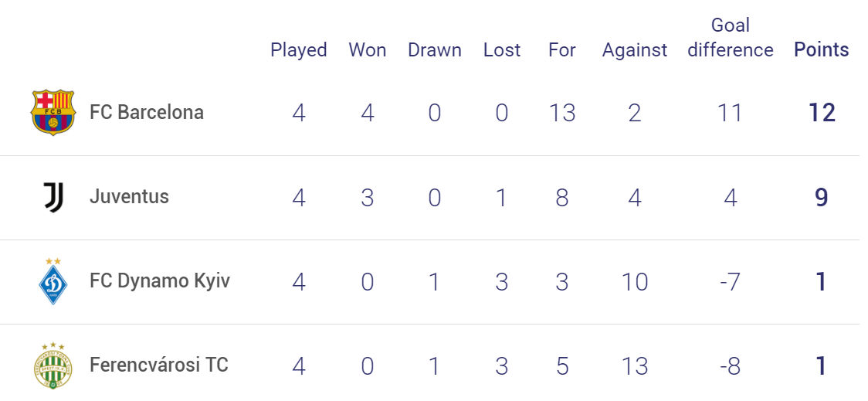Click Juventus's 9 points value
Screen dimensions: 868x401
(x=822, y=197)
